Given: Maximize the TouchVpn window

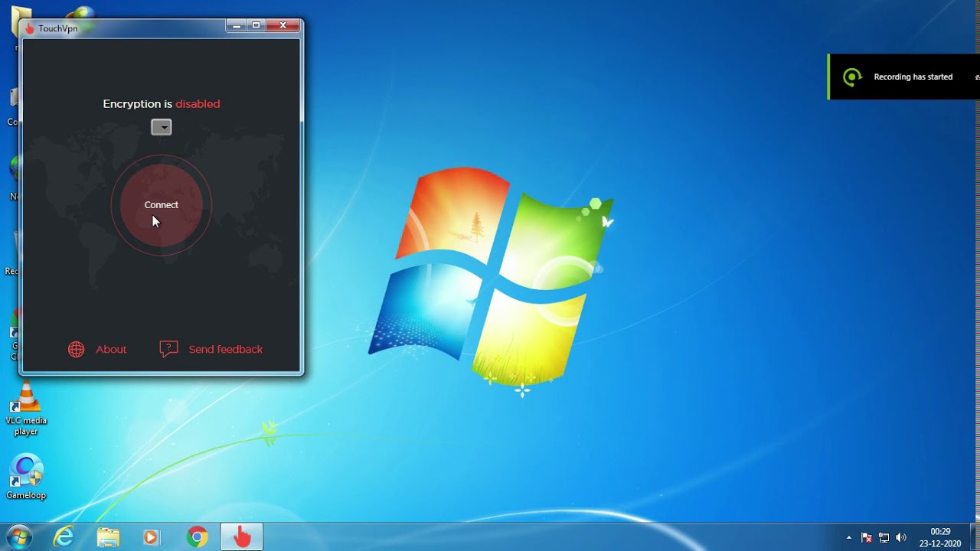Looking at the screenshot, I should tap(256, 25).
